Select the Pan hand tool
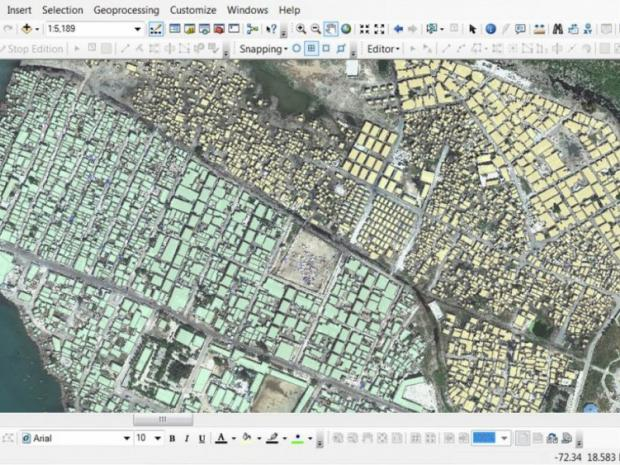Screen dimensions: 620x465 click(x=331, y=29)
